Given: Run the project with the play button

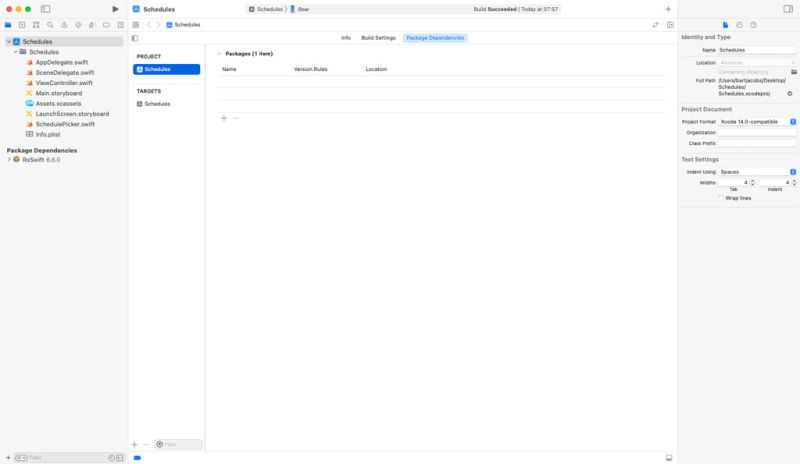Looking at the screenshot, I should (x=115, y=9).
